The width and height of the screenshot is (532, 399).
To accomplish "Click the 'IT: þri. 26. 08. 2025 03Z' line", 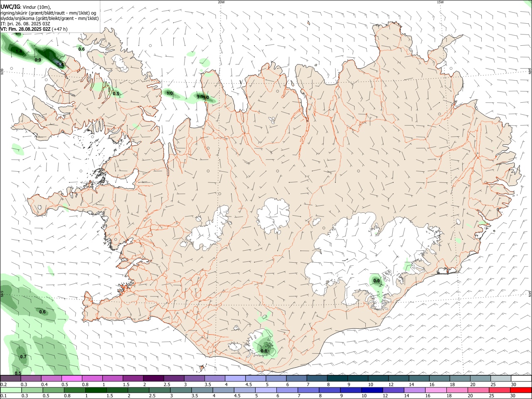I will pos(25,24).
